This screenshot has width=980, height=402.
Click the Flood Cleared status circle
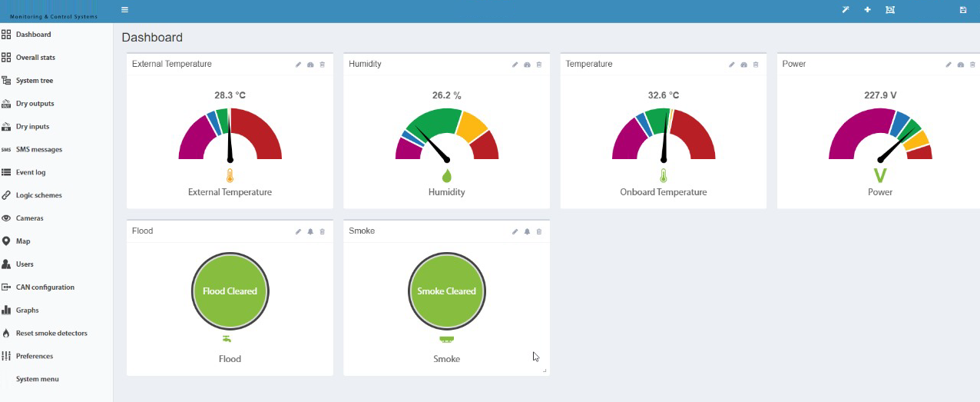tap(230, 291)
